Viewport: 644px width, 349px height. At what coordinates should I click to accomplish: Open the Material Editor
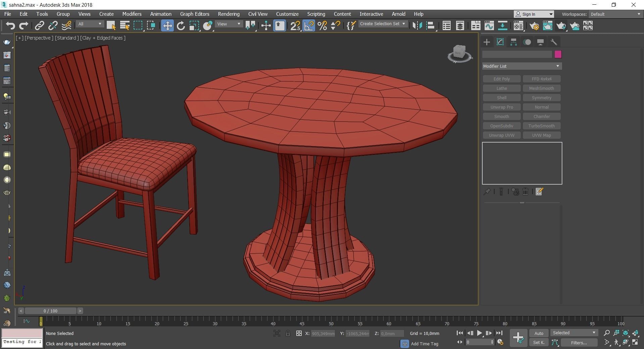[x=518, y=26]
